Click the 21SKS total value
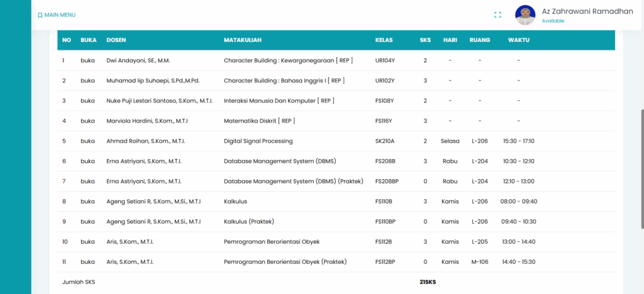The width and height of the screenshot is (644, 294). click(x=427, y=282)
